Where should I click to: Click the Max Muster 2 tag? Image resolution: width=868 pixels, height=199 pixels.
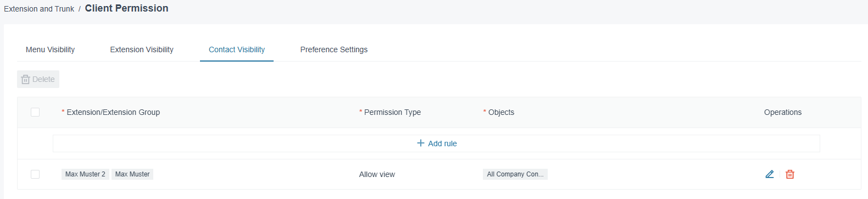point(85,174)
